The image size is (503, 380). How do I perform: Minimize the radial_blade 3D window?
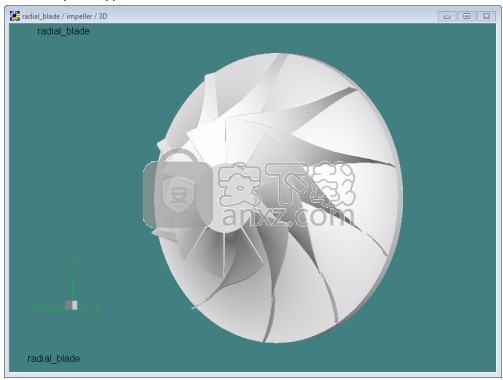tap(447, 16)
